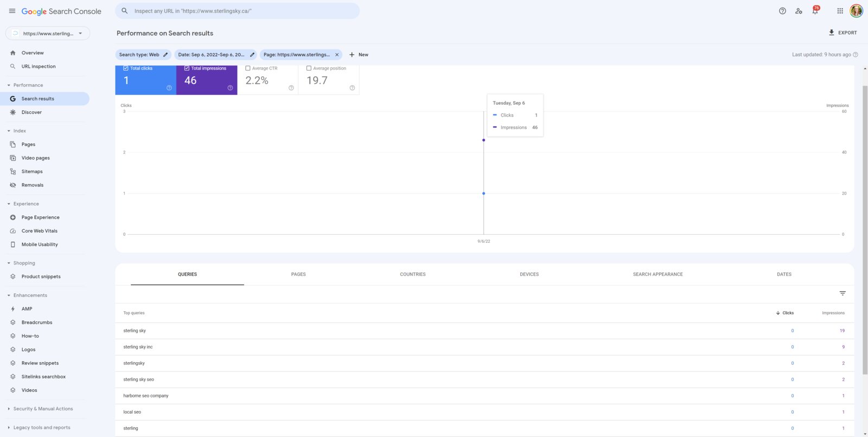Open the Last updated help icon

[856, 55]
